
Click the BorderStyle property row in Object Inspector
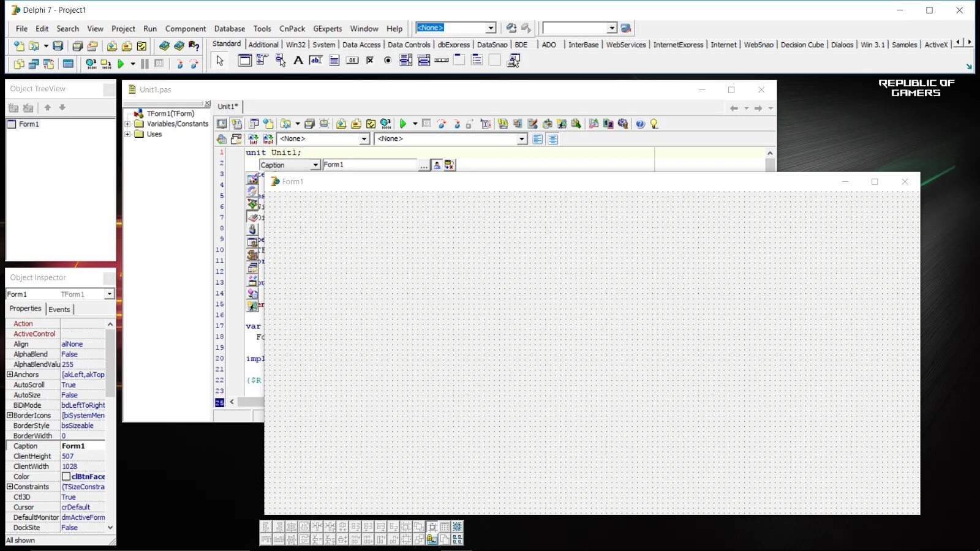click(x=56, y=425)
